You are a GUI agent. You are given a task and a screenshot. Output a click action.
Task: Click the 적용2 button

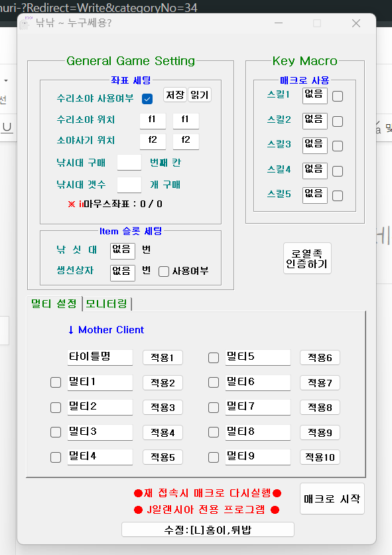pos(163,382)
